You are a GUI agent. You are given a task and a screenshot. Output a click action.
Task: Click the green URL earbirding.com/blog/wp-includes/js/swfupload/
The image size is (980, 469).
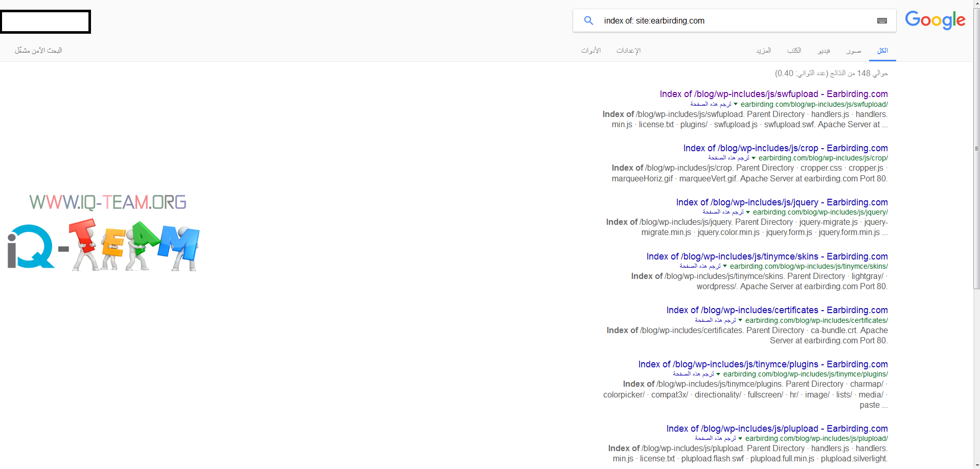[x=814, y=104]
